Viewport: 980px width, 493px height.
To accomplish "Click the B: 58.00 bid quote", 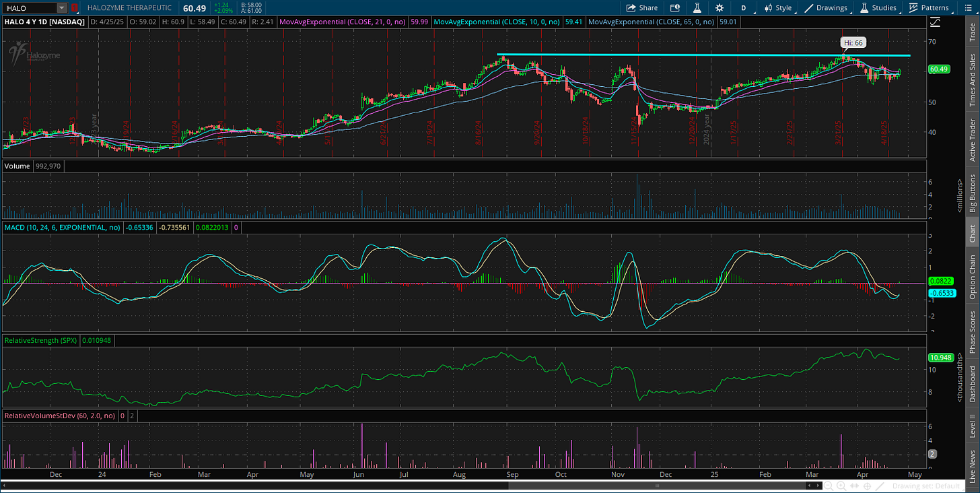I will click(253, 5).
